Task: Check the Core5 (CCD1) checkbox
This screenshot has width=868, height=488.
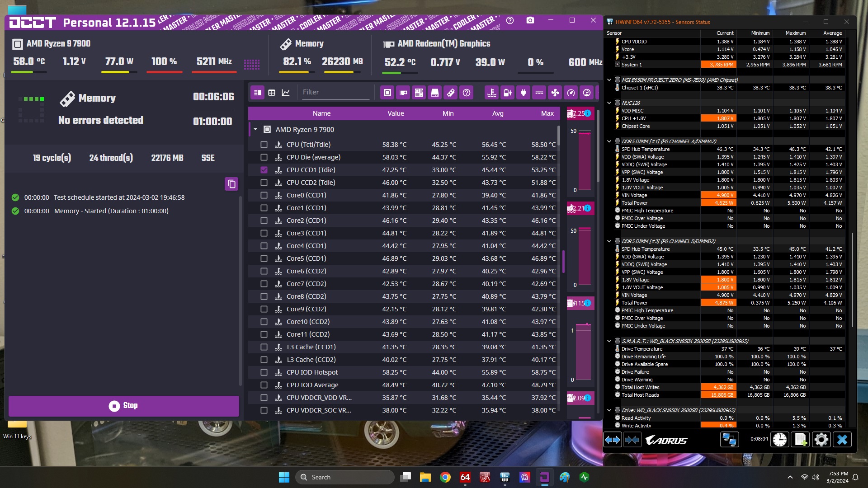Action: [264, 258]
